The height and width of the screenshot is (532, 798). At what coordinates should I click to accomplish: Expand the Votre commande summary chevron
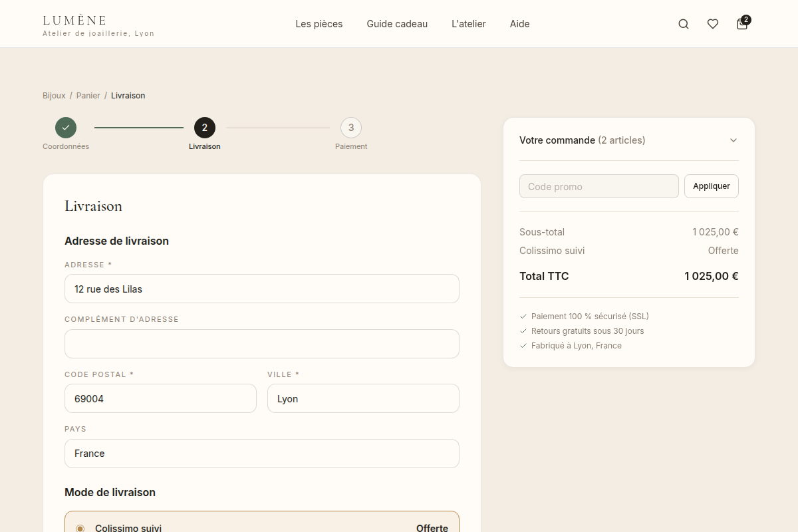point(733,140)
